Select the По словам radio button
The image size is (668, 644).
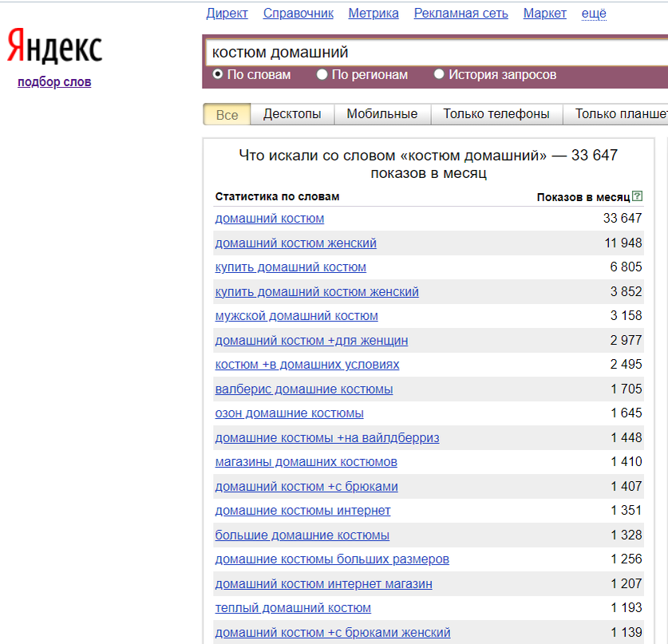(218, 74)
